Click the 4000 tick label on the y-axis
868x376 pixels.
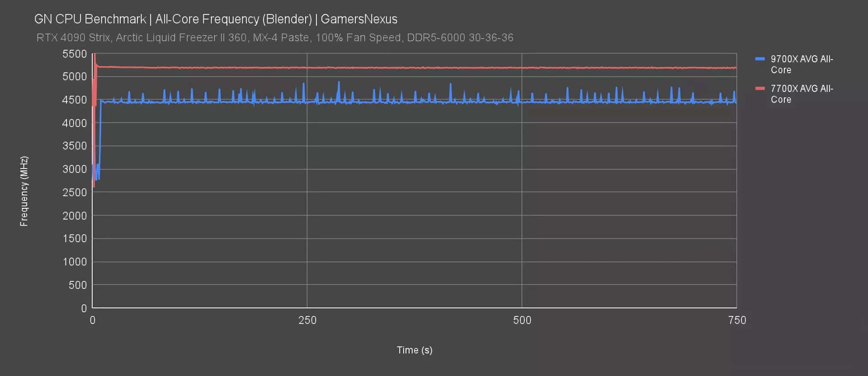pyautogui.click(x=75, y=123)
